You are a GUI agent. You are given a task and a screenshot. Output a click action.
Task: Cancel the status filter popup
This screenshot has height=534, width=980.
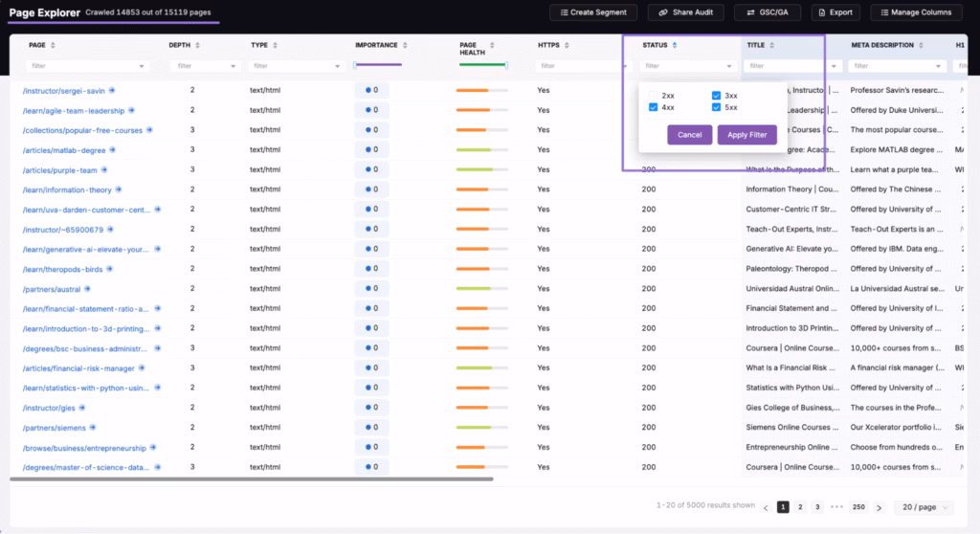(x=689, y=135)
